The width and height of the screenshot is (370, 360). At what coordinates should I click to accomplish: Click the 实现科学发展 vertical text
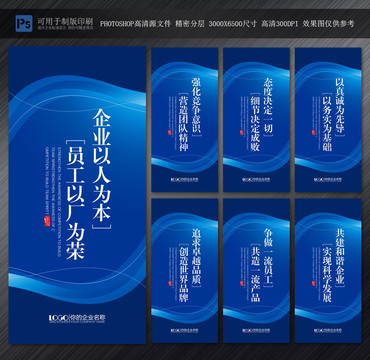327,274
